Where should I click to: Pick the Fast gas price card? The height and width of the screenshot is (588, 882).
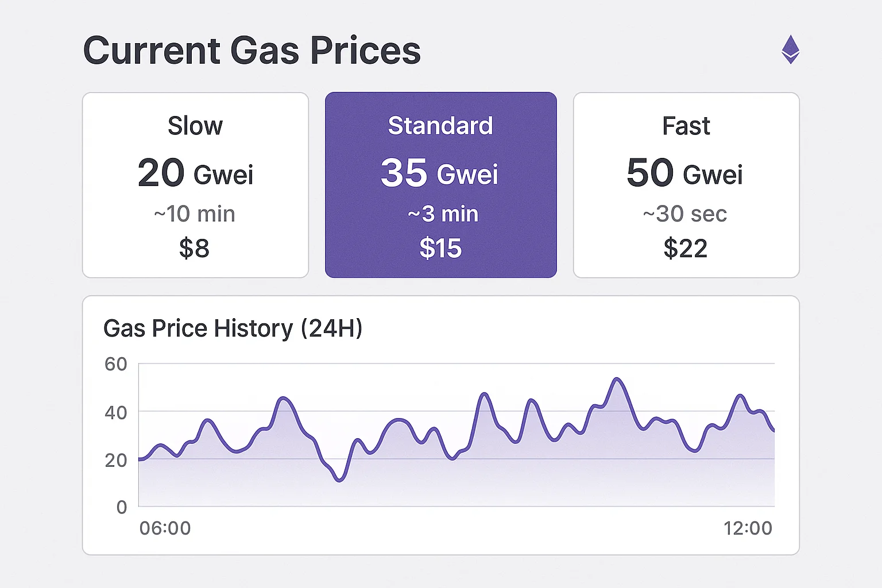[x=686, y=185]
